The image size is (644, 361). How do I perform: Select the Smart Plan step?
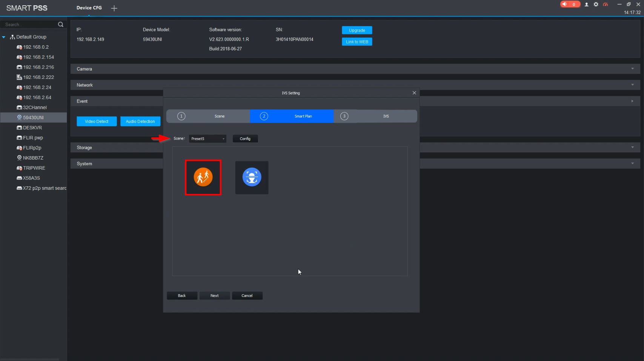coord(292,116)
